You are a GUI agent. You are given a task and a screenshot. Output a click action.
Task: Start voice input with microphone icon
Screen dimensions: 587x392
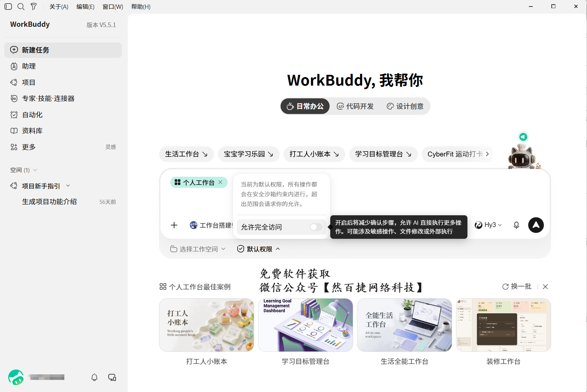click(x=516, y=225)
